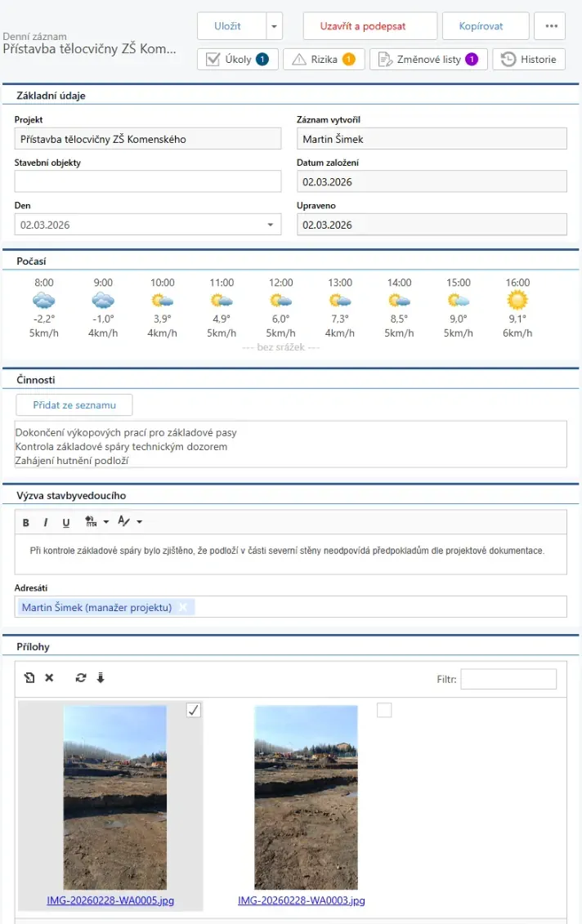This screenshot has height=924, width=582.
Task: Click the Uzavřít a podepsat button
Action: [x=369, y=26]
